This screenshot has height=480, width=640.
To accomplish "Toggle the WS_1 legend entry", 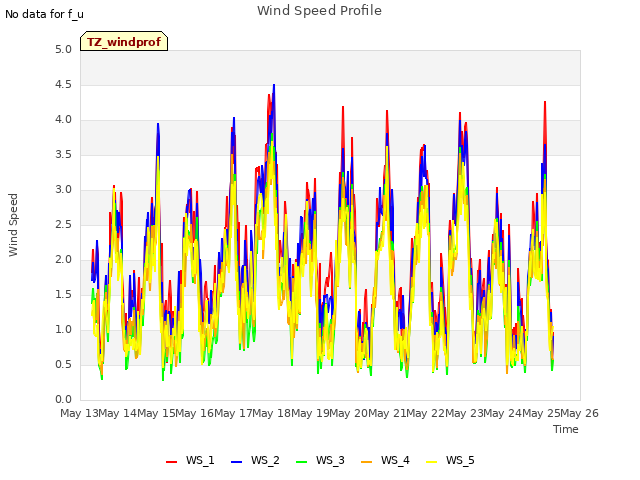I will pyautogui.click(x=190, y=460).
